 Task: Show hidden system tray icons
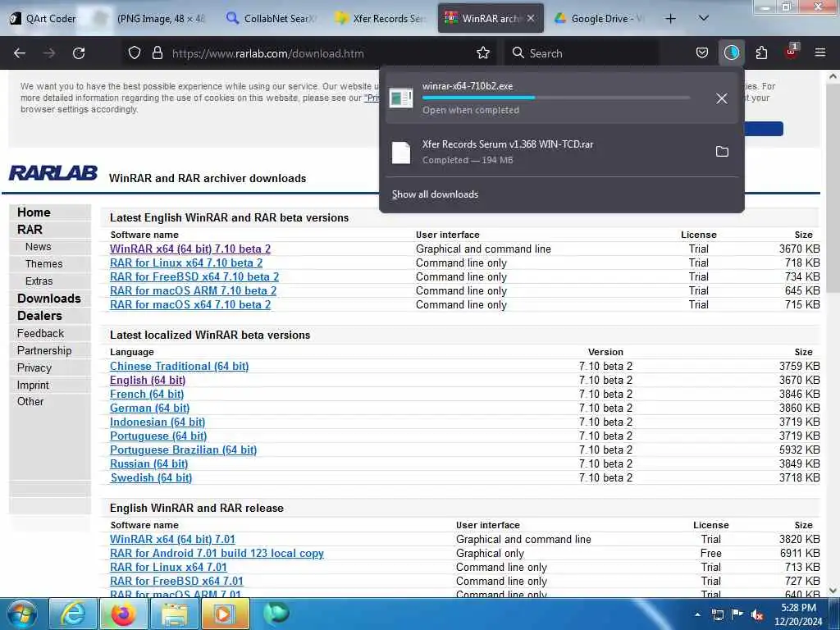[x=697, y=614]
